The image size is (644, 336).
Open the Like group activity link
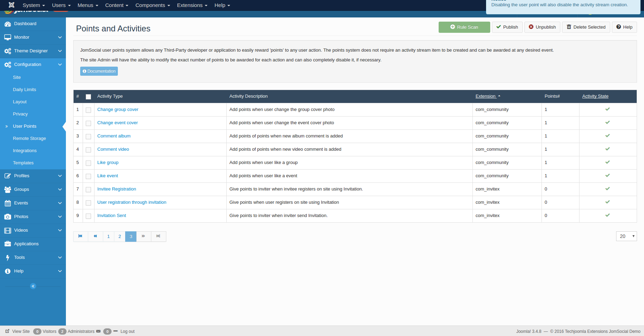pos(108,163)
